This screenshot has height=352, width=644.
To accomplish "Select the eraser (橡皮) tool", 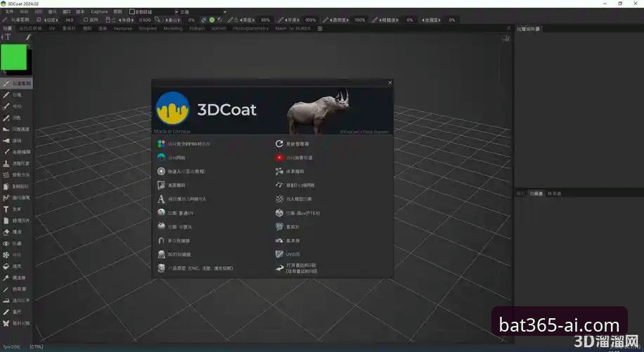I will pyautogui.click(x=13, y=232).
